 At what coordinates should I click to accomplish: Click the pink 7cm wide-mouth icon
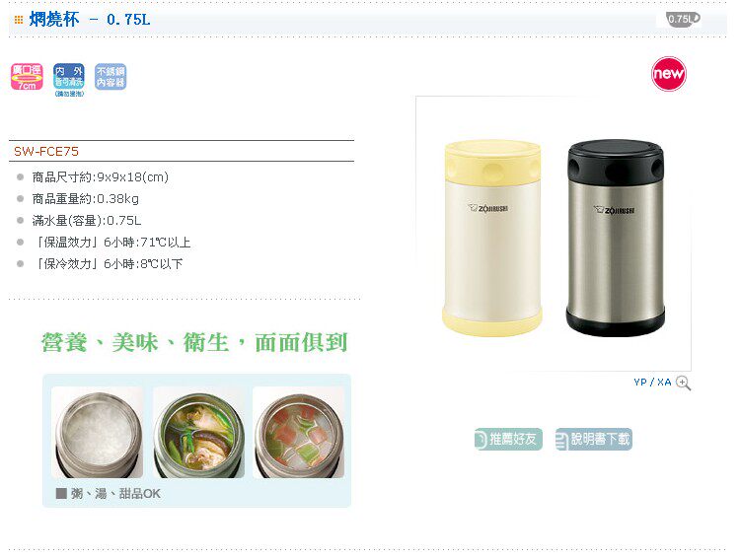point(27,77)
